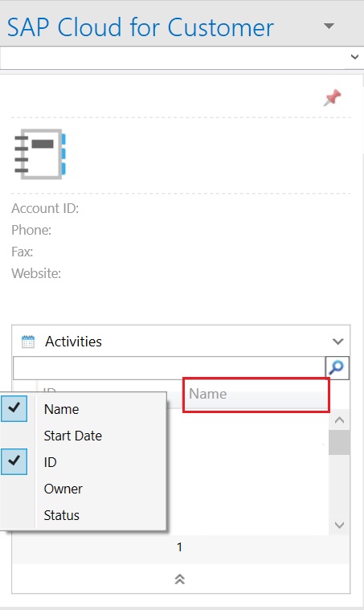Click the Fax label
This screenshot has height=610, width=364.
click(x=22, y=252)
